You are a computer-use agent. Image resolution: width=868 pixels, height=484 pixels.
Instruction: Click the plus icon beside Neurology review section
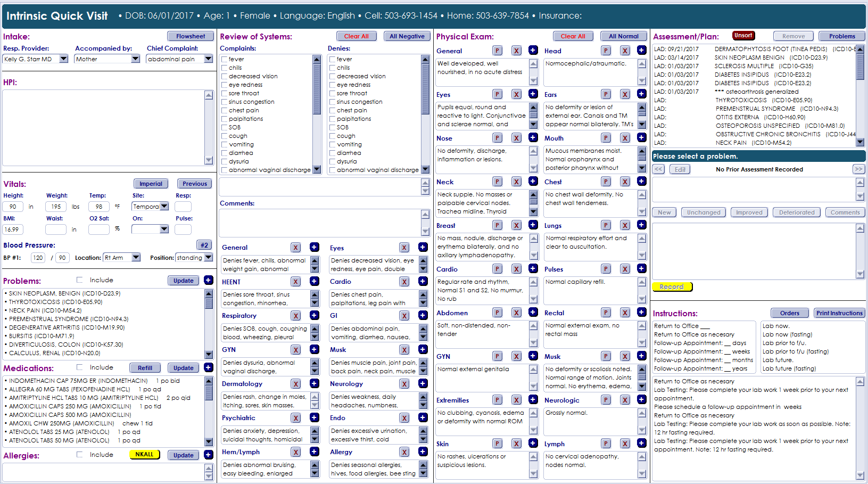point(423,384)
